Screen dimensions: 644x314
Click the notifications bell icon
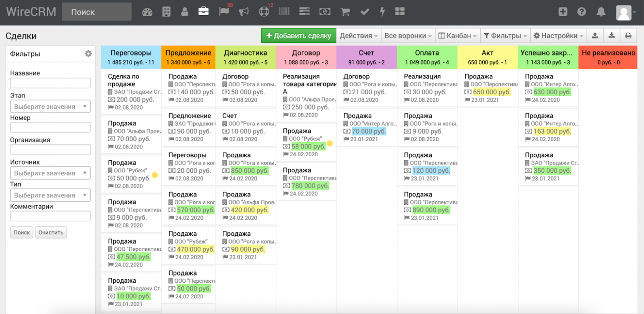601,12
